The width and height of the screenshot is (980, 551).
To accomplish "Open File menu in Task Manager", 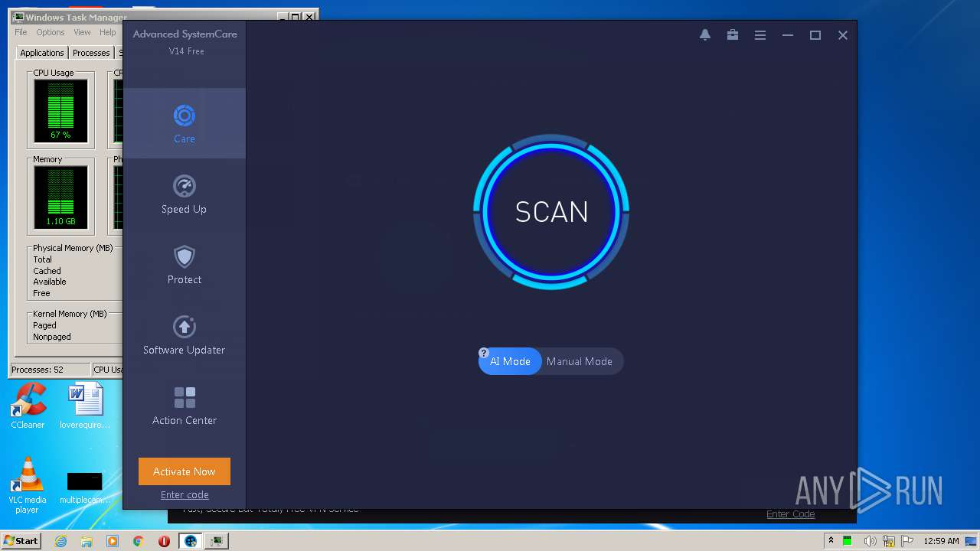I will pyautogui.click(x=21, y=32).
